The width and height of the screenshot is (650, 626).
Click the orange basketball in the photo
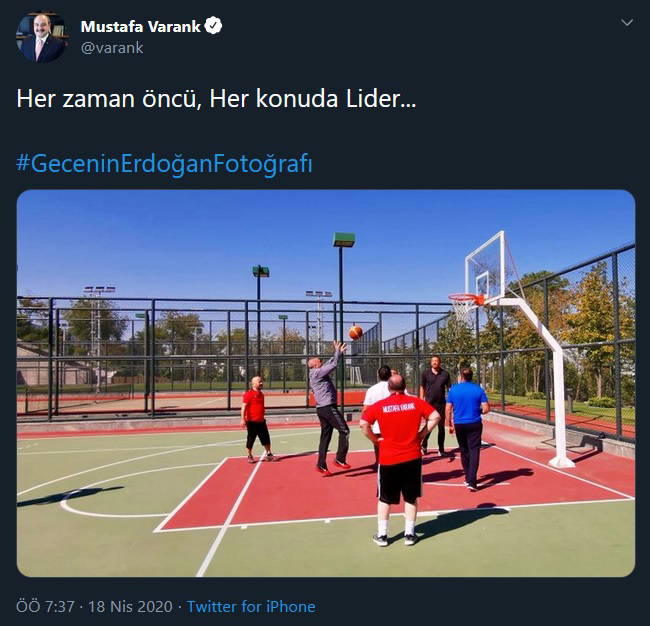pyautogui.click(x=356, y=332)
